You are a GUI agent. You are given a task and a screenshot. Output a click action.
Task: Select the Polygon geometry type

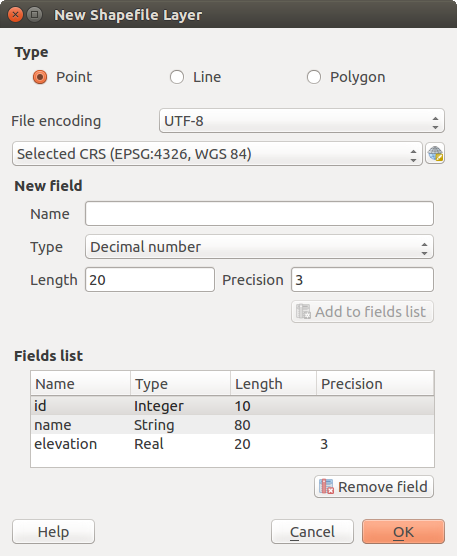[314, 77]
